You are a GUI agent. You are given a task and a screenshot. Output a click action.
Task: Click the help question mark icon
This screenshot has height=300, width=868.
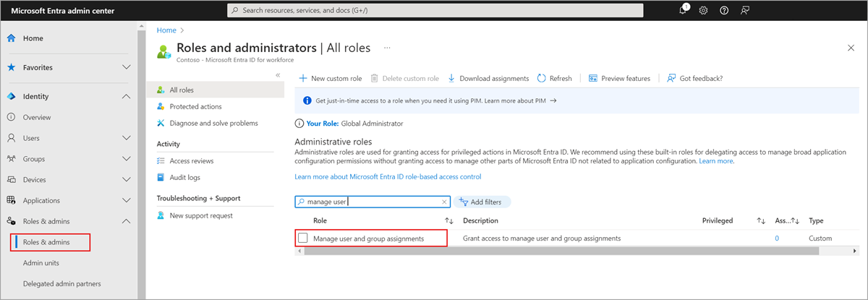pos(723,11)
